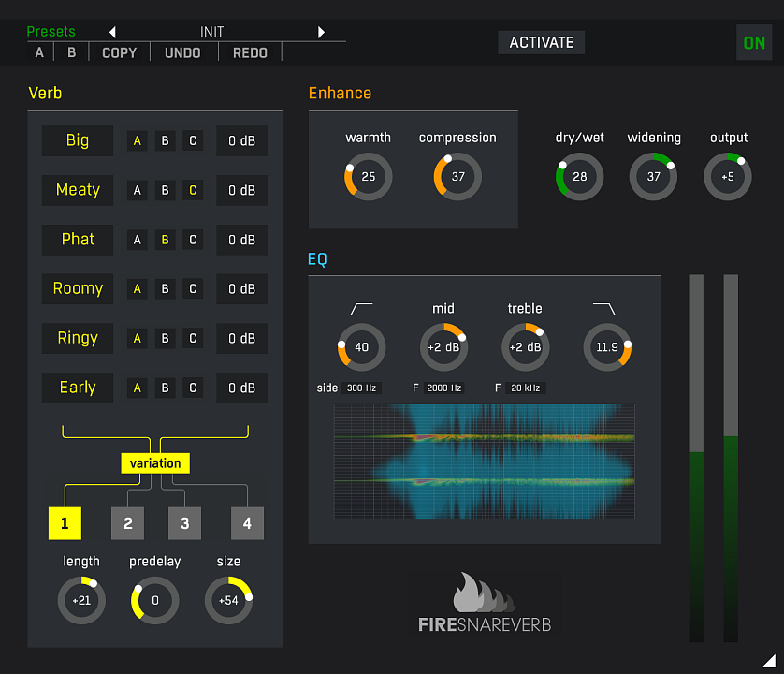This screenshot has width=784, height=674.
Task: Select variant B for Roomy reverb
Action: point(165,289)
